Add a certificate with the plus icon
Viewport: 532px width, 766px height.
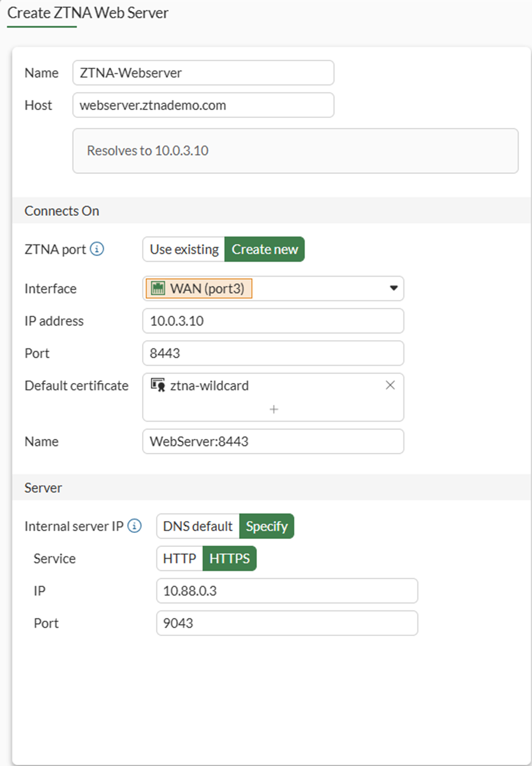pyautogui.click(x=273, y=409)
